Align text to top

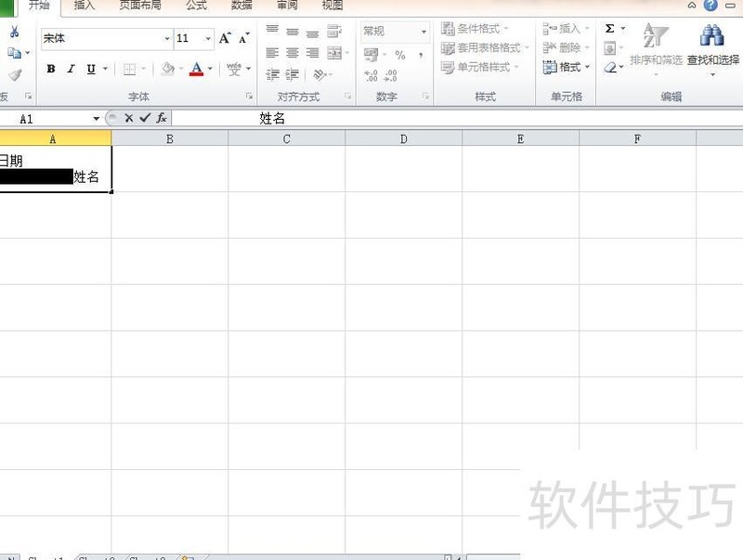(272, 30)
